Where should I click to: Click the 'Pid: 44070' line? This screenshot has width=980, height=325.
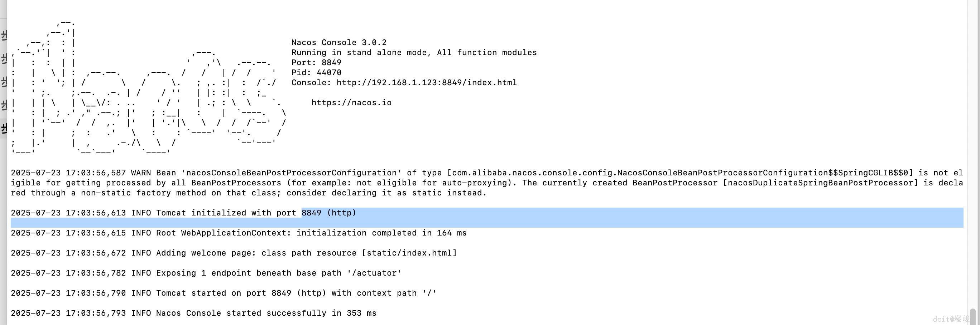pos(316,73)
